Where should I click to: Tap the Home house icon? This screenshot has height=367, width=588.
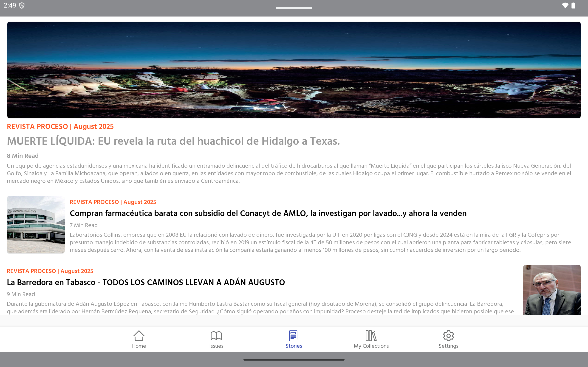pyautogui.click(x=139, y=336)
